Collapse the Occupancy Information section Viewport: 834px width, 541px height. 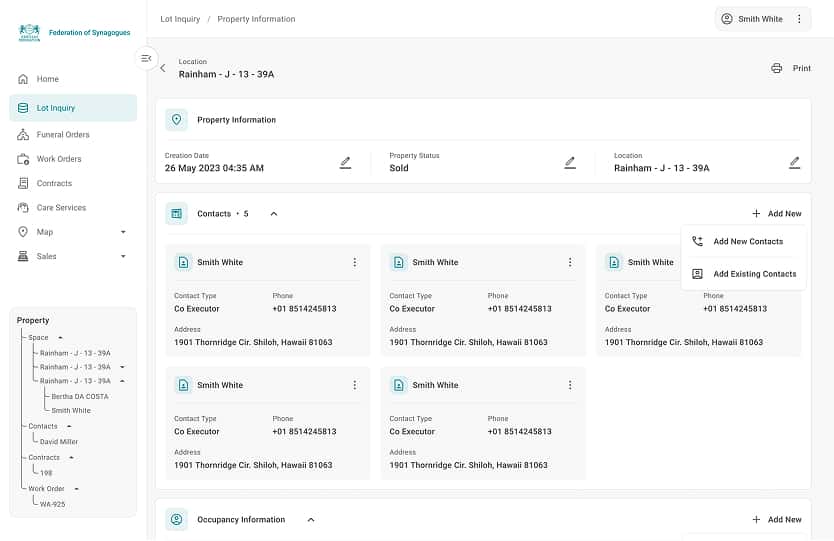click(311, 520)
